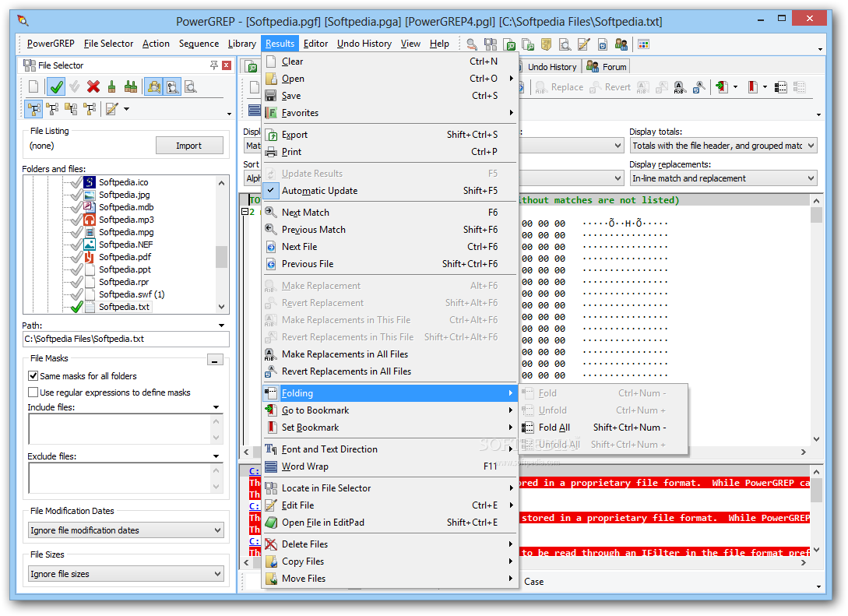Toggle the check mark beside Softpedia.ppt
The image size is (848, 616).
76,269
